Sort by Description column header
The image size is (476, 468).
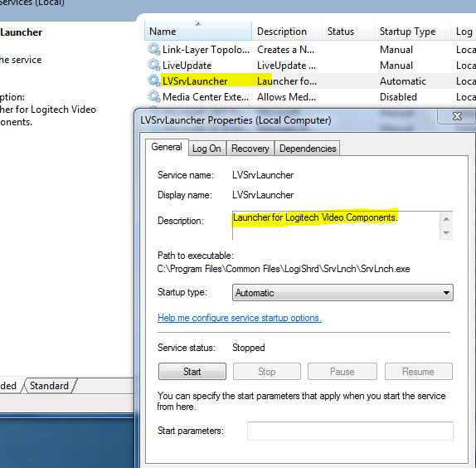coord(287,31)
